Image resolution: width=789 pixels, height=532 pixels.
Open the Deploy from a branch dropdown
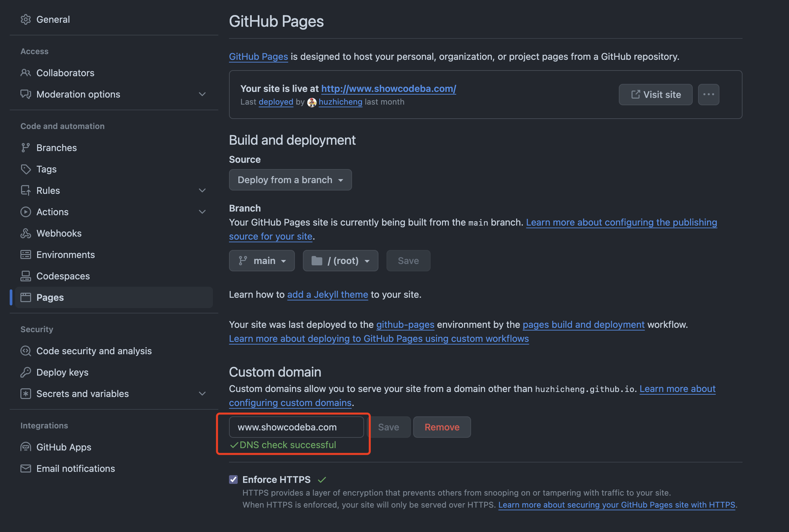[290, 180]
